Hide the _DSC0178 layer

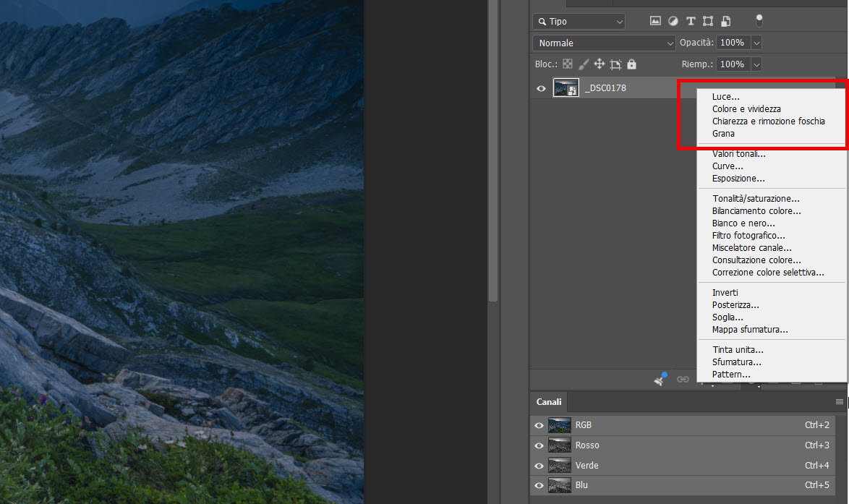[x=541, y=88]
